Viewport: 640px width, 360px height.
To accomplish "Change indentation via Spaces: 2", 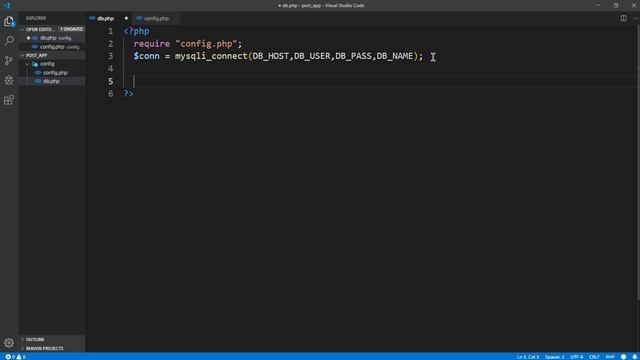I will tap(555, 357).
